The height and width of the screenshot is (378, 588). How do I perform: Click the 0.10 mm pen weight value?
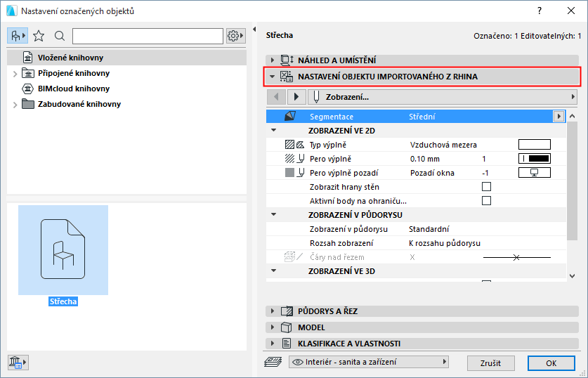click(x=424, y=159)
